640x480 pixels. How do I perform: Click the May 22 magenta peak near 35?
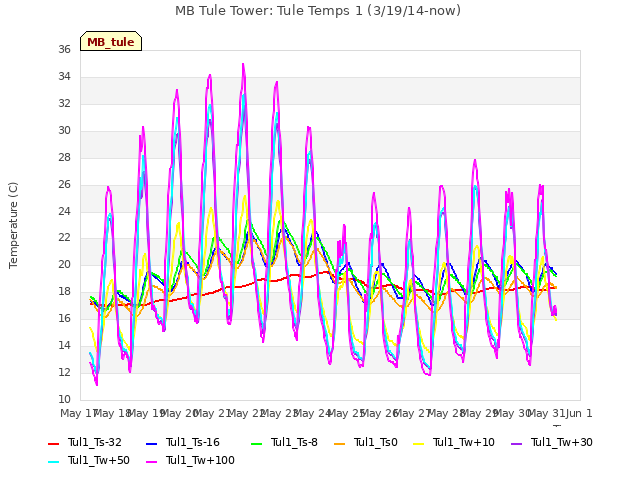click(x=243, y=64)
